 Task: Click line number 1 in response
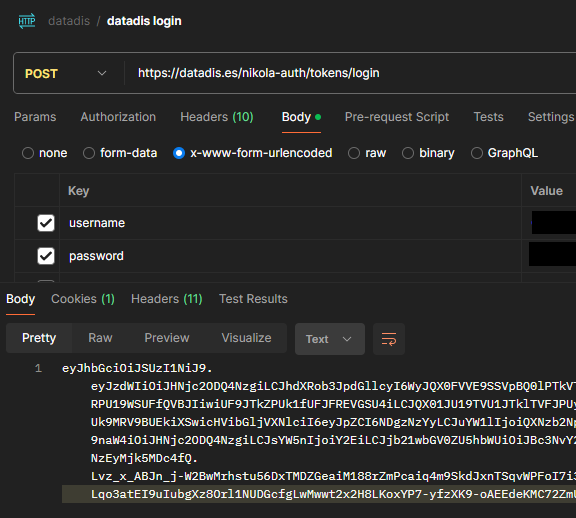coord(38,368)
